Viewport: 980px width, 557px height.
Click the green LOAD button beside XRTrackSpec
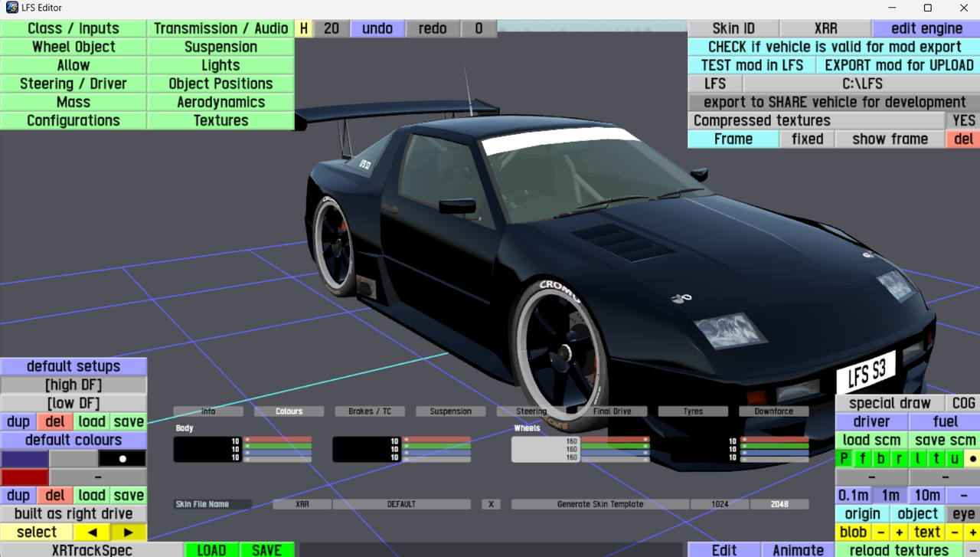coord(211,549)
